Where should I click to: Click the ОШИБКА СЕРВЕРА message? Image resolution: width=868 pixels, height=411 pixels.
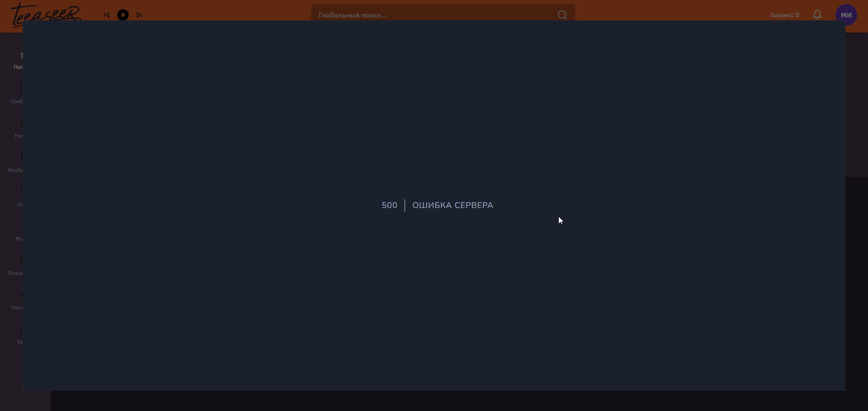(453, 205)
